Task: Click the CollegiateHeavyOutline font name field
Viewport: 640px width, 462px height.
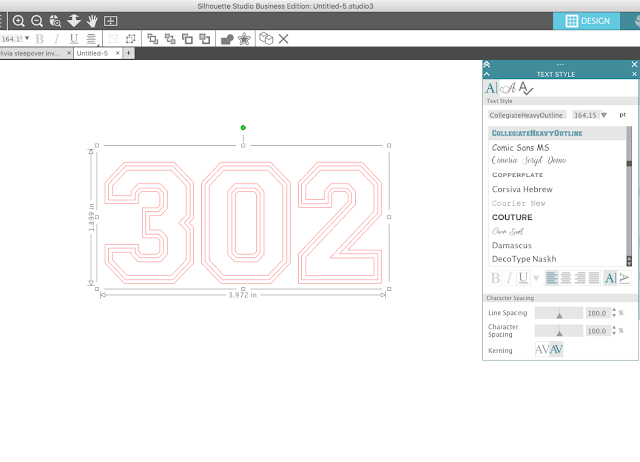Action: [x=527, y=116]
